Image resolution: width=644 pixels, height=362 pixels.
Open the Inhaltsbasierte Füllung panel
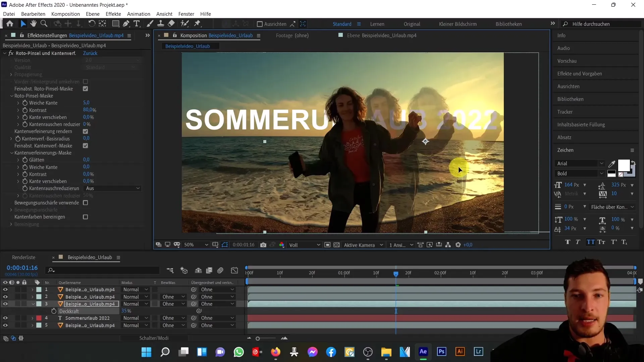click(x=581, y=125)
